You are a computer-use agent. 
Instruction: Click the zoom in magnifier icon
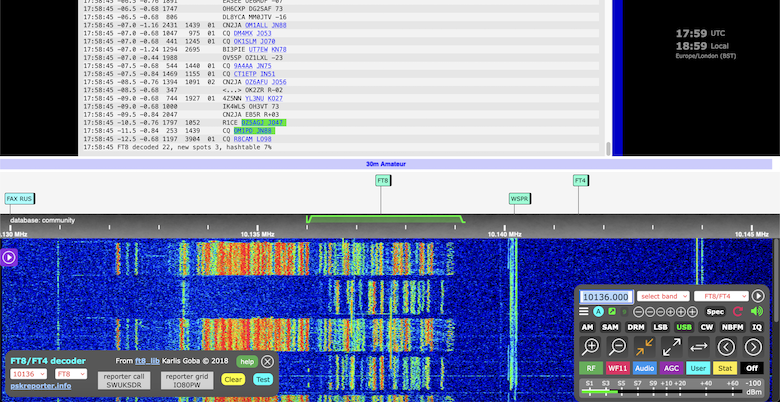pyautogui.click(x=591, y=347)
